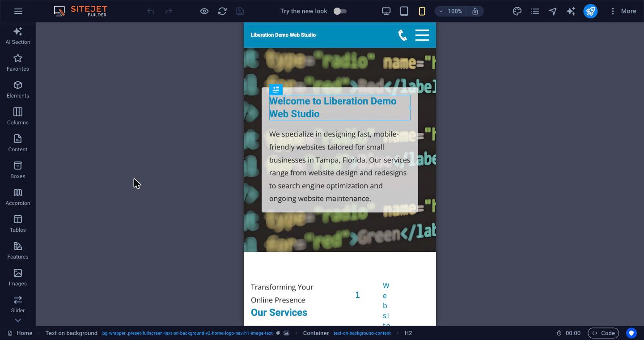
Task: Open the pages list panel
Action: pyautogui.click(x=535, y=11)
